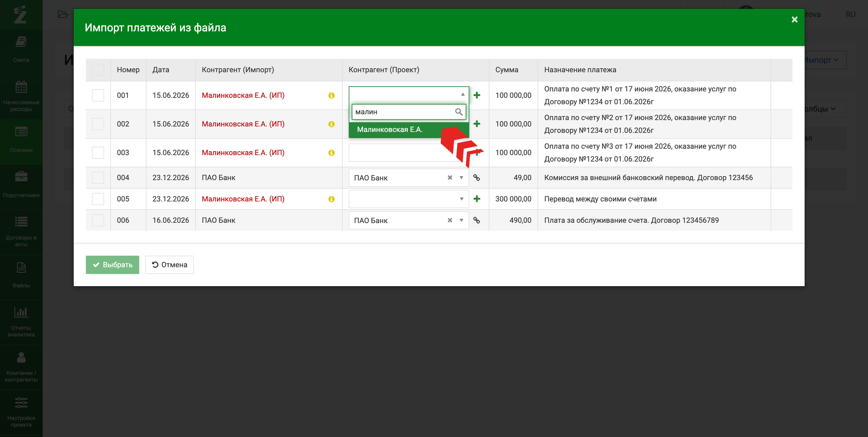Click Малинковская Е.А. (ИП) in row 005

click(243, 199)
